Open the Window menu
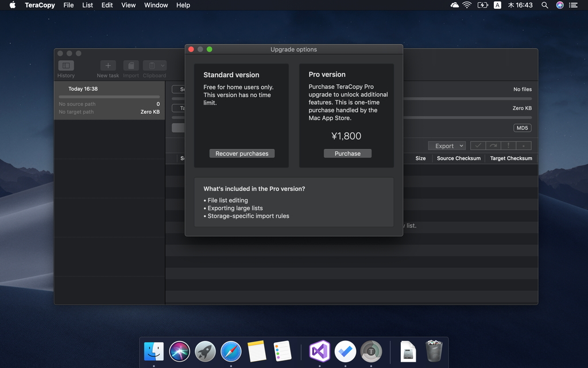Image resolution: width=588 pixels, height=368 pixels. (156, 5)
